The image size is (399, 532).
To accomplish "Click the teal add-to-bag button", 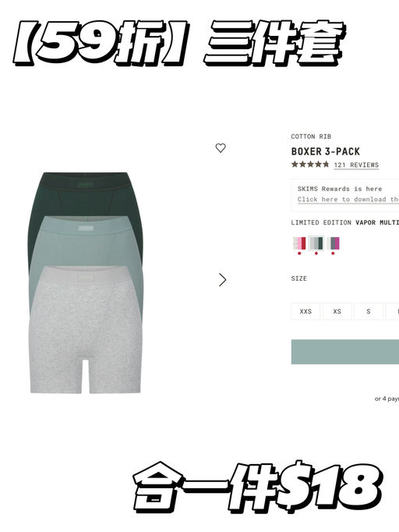I will (x=345, y=352).
